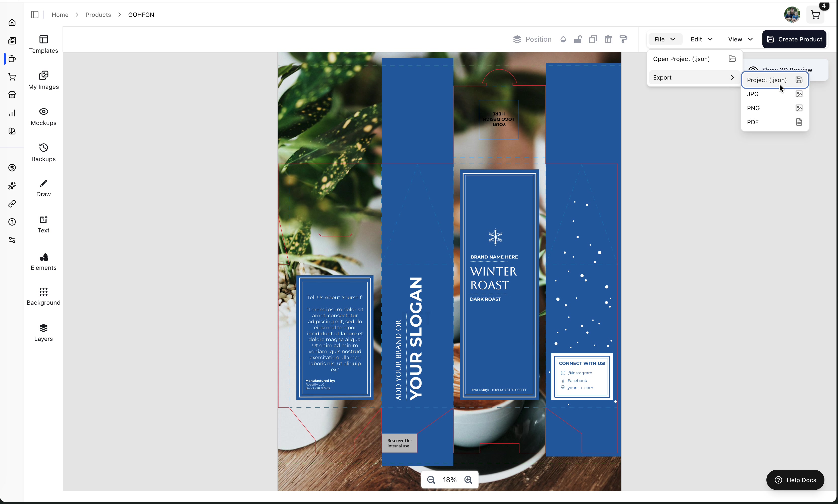Click the delete trash icon in toolbar
Viewport: 838px width, 504px height.
pos(608,39)
